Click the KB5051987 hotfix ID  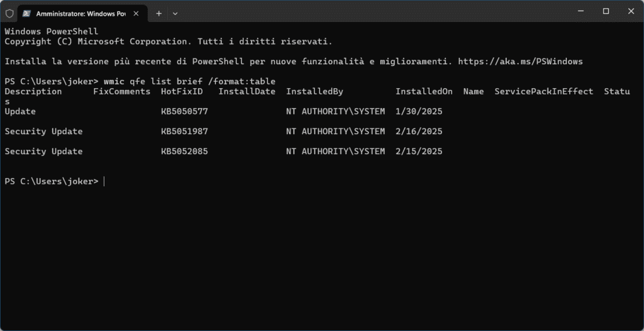pyautogui.click(x=184, y=132)
